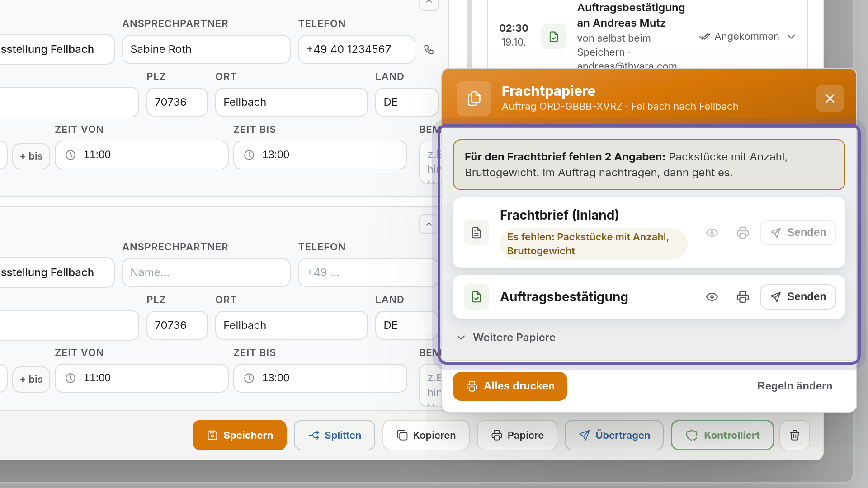The height and width of the screenshot is (488, 868).
Task: Click Alles drucken button
Action: [x=510, y=386]
